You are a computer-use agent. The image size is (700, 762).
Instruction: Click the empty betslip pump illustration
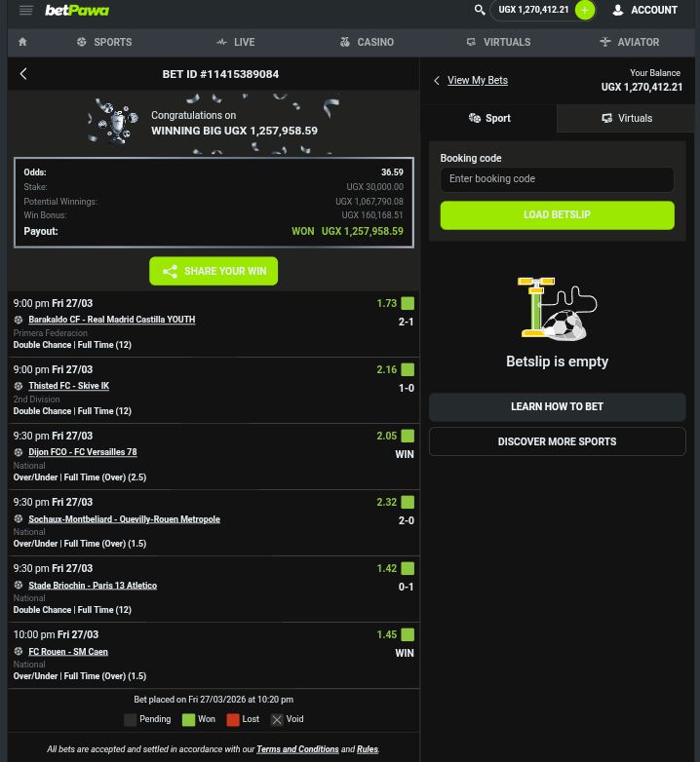[557, 309]
